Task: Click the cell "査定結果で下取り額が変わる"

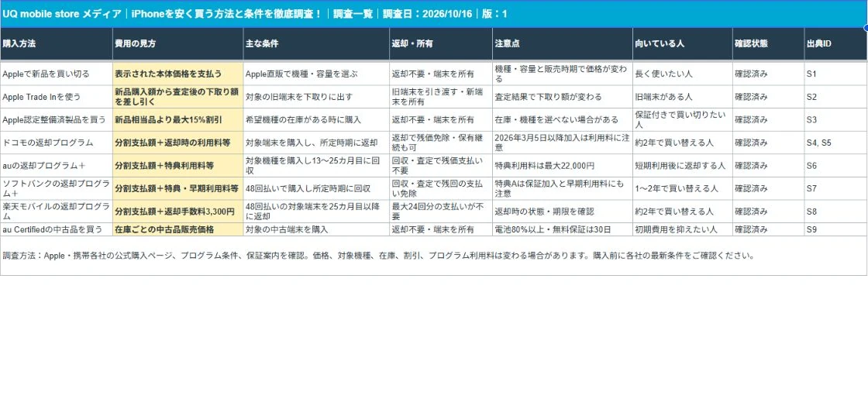Action: click(563, 97)
